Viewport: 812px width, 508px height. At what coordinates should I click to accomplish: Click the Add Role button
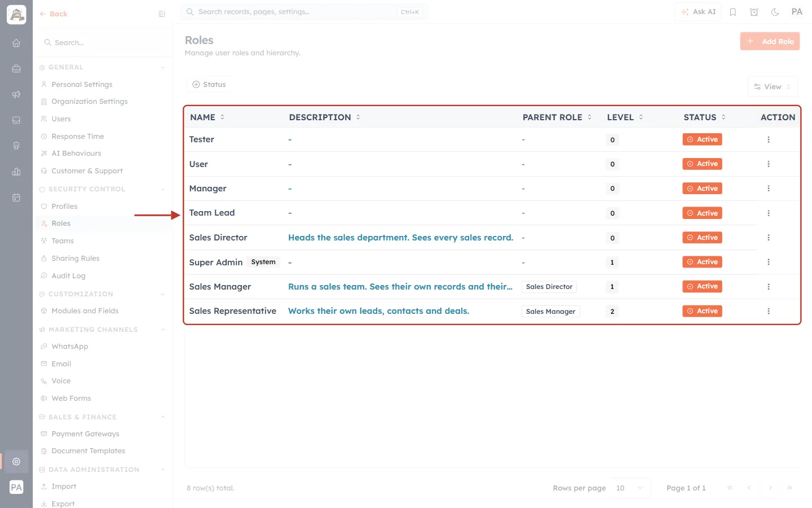pos(770,41)
